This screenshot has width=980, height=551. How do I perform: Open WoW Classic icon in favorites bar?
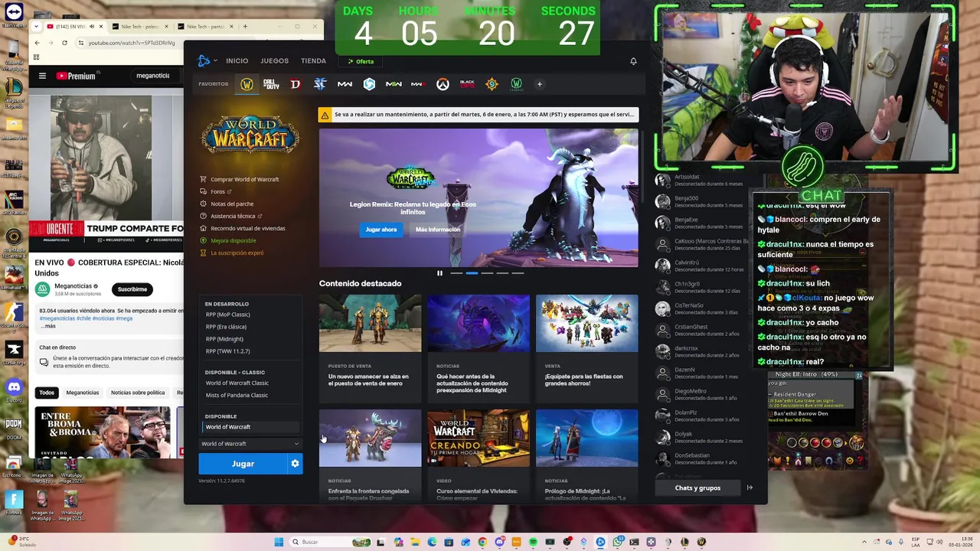point(517,84)
